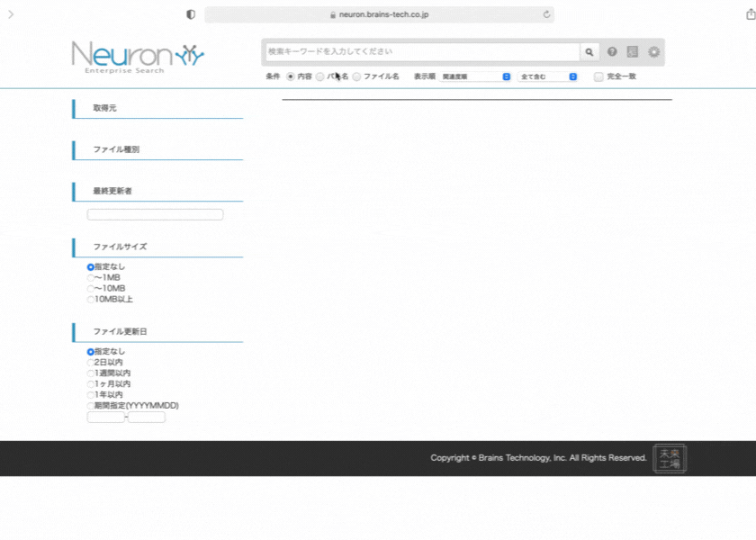Image resolution: width=756 pixels, height=540 pixels.
Task: Open the help question mark icon
Action: pyautogui.click(x=612, y=51)
